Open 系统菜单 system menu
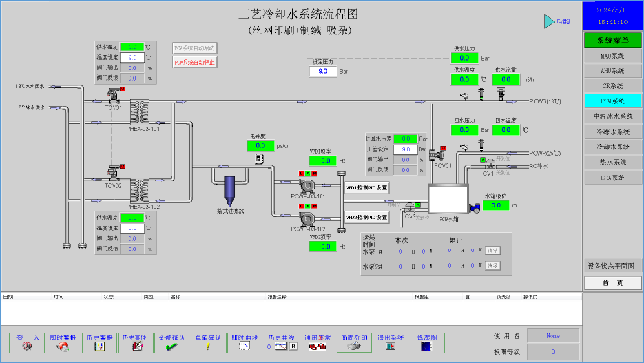This screenshot has width=644, height=363. point(612,40)
